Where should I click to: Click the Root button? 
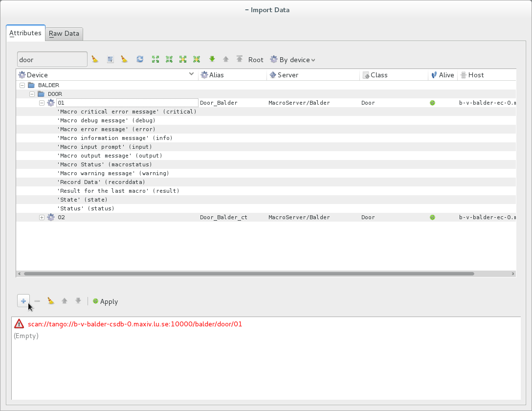click(256, 59)
